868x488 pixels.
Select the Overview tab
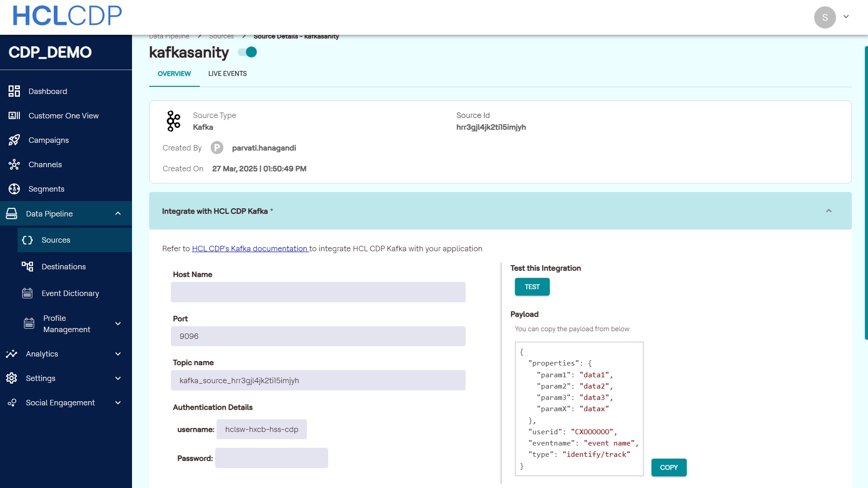pos(174,74)
